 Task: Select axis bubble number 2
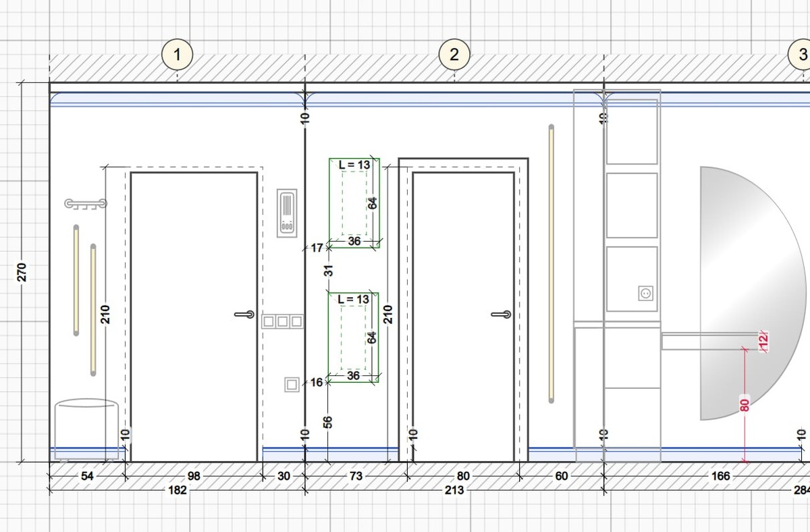pyautogui.click(x=454, y=55)
